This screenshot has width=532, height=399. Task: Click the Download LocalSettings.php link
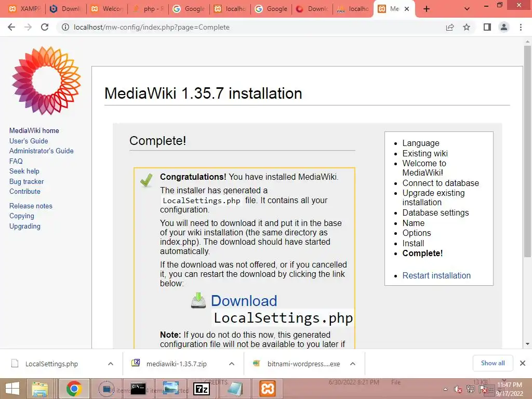pyautogui.click(x=282, y=310)
